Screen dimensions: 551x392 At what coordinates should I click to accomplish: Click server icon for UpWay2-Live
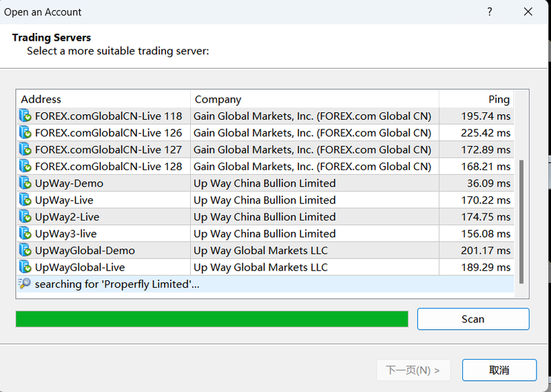[25, 216]
